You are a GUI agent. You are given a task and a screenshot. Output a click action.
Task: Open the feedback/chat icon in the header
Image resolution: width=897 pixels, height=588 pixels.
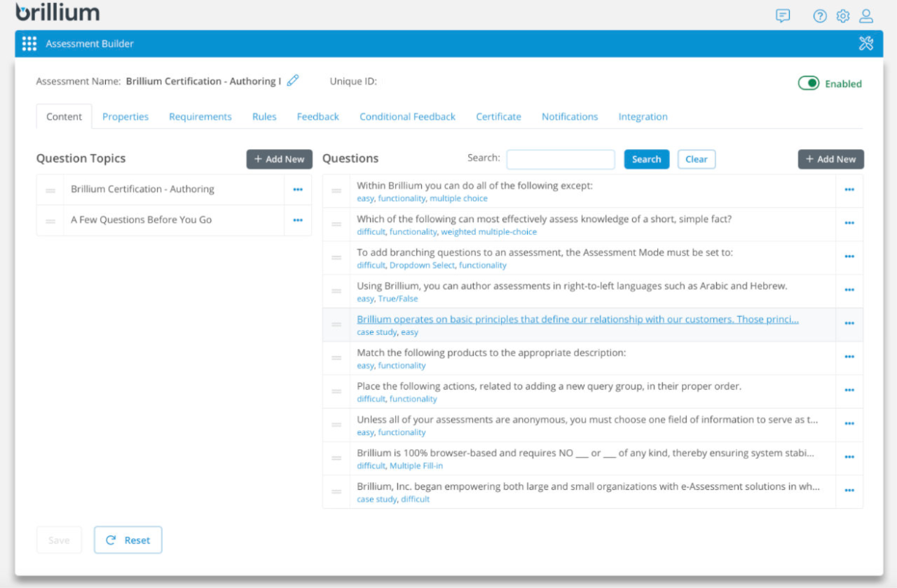click(782, 15)
